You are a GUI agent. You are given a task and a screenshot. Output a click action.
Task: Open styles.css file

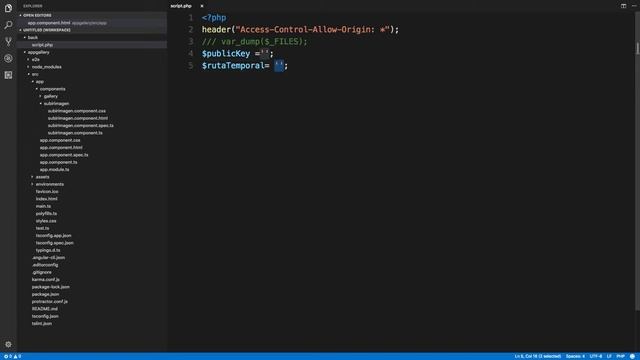pyautogui.click(x=46, y=221)
